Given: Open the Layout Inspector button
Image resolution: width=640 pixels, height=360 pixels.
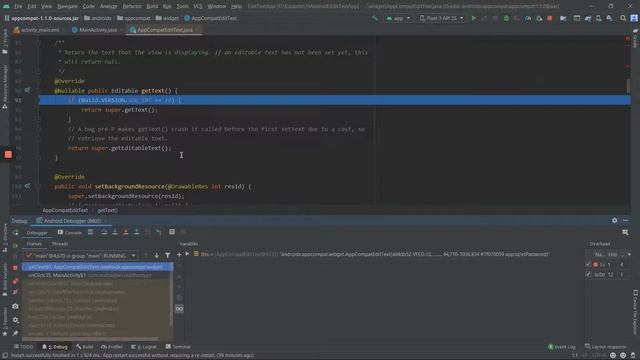Looking at the screenshot, I should click(606, 347).
